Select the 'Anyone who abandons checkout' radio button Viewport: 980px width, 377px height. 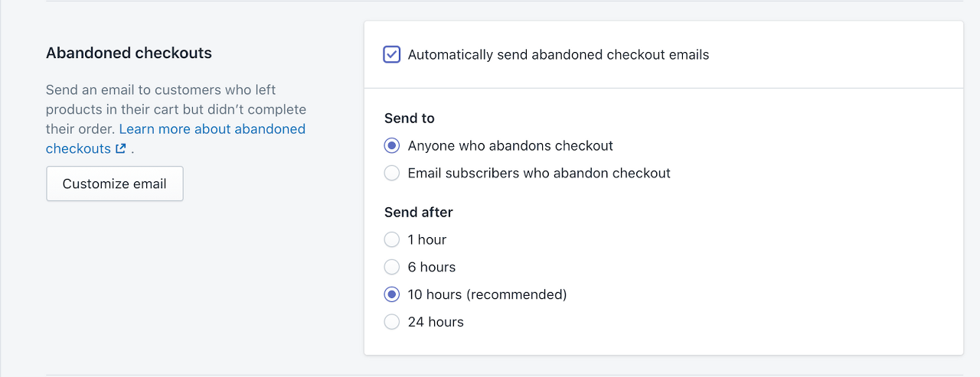[x=392, y=146]
